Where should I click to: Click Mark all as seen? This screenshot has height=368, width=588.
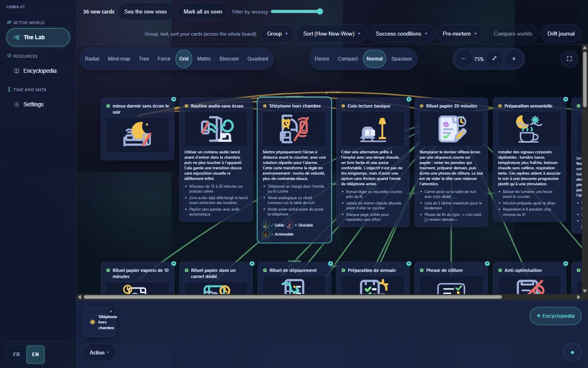point(203,11)
